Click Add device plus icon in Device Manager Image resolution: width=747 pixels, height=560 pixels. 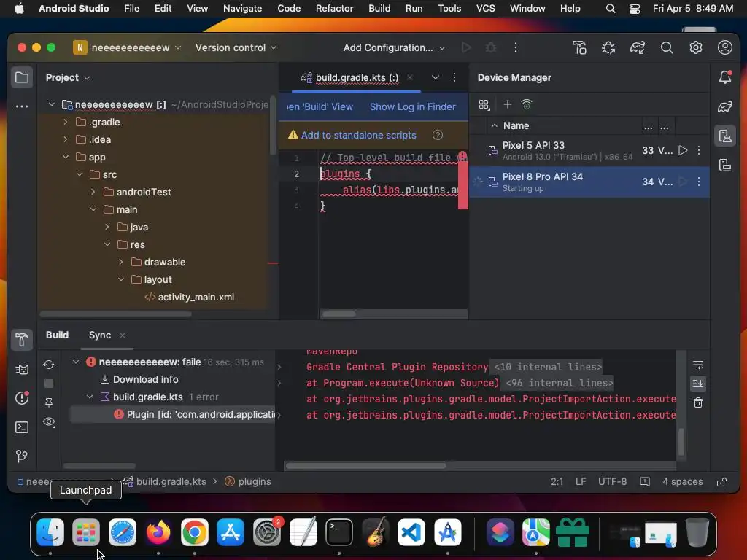click(508, 104)
